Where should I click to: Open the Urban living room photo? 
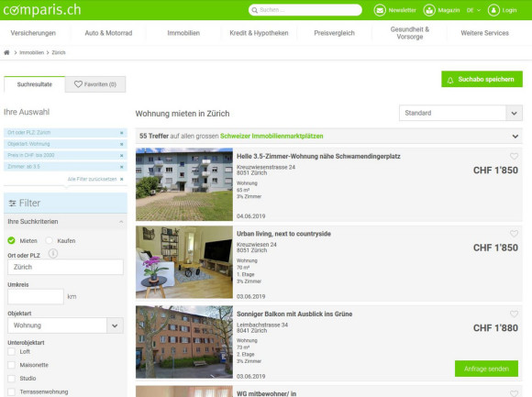pyautogui.click(x=184, y=262)
